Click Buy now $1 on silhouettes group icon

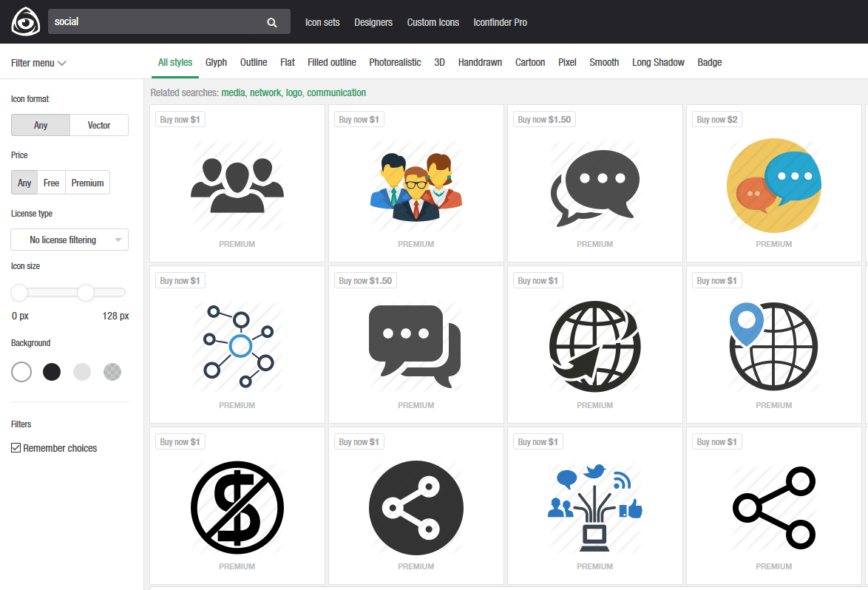180,120
